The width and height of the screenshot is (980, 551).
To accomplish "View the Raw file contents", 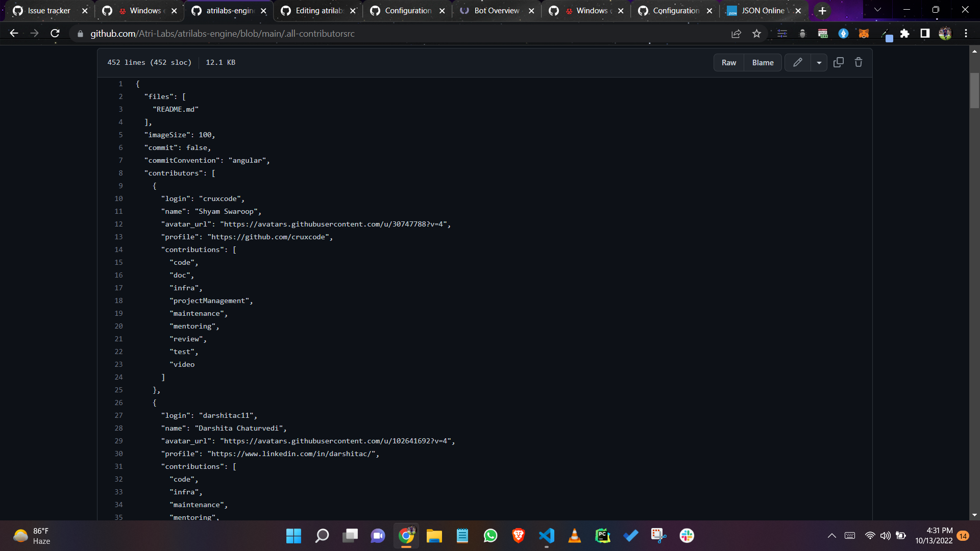I will (x=728, y=62).
